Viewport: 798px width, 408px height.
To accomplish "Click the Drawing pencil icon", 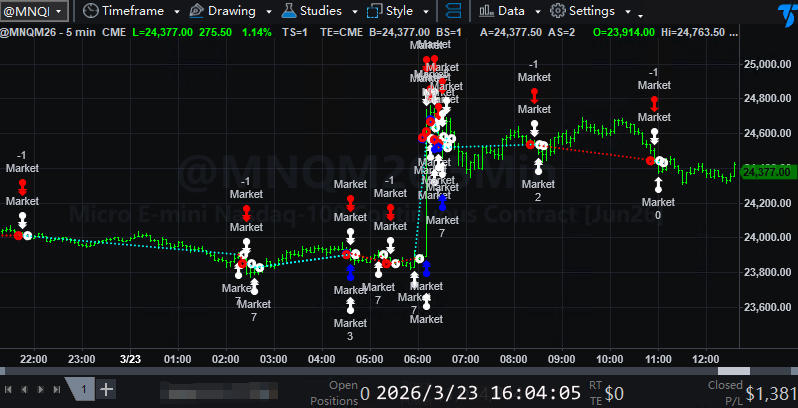I will click(x=195, y=12).
